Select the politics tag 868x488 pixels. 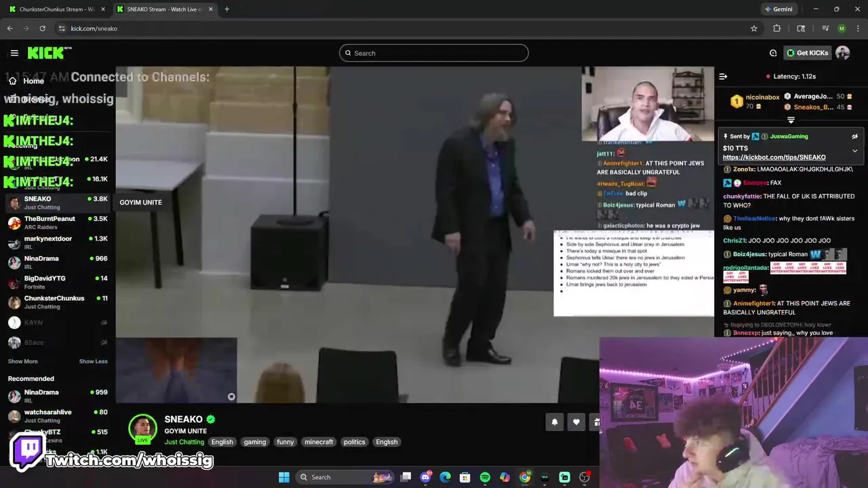pyautogui.click(x=354, y=442)
